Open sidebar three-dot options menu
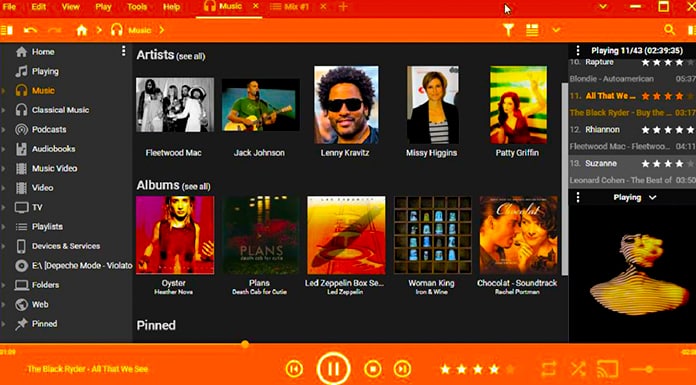Screen dimensions: 696x385 click(123, 51)
